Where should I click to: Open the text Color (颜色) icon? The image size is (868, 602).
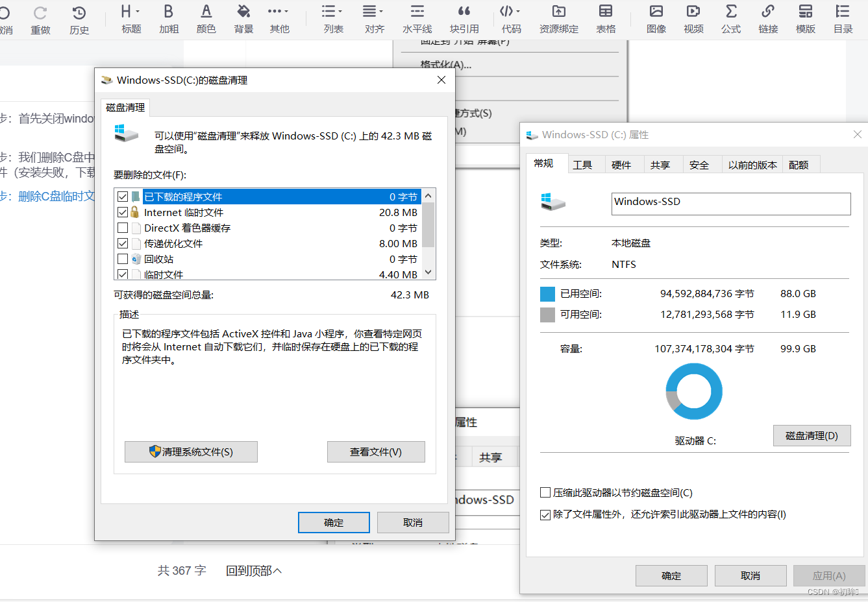tap(206, 11)
